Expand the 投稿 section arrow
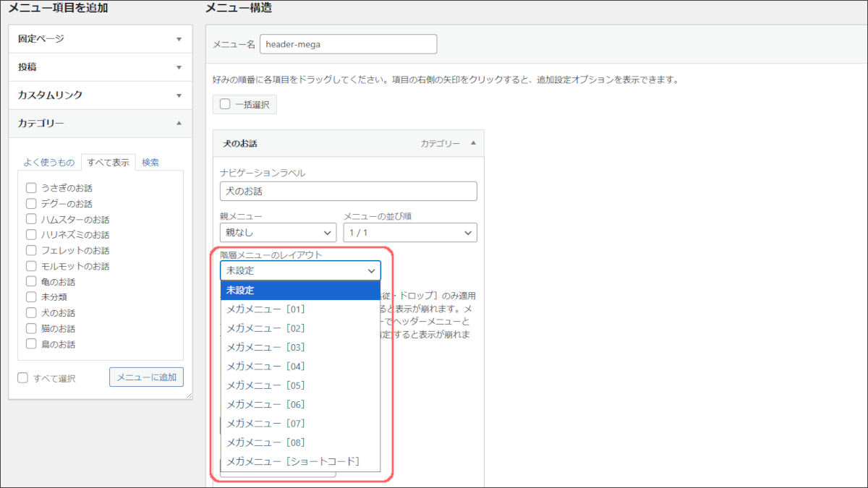 click(179, 67)
